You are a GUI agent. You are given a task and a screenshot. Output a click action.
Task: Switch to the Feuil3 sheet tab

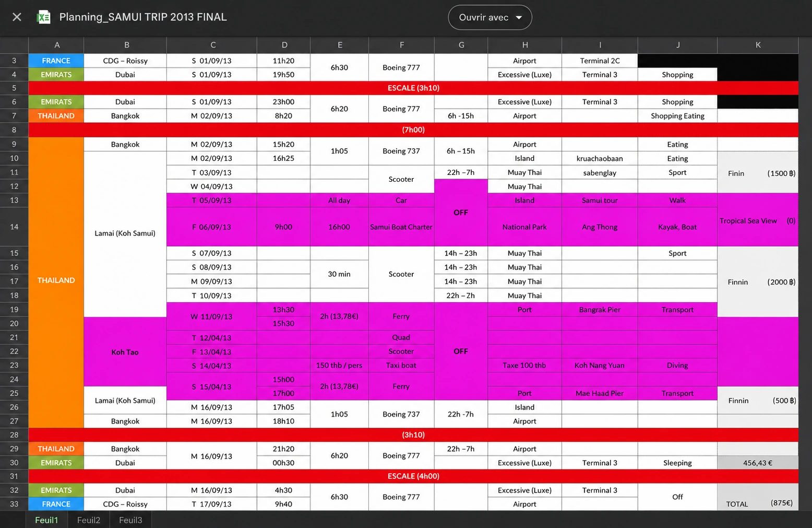pyautogui.click(x=130, y=520)
